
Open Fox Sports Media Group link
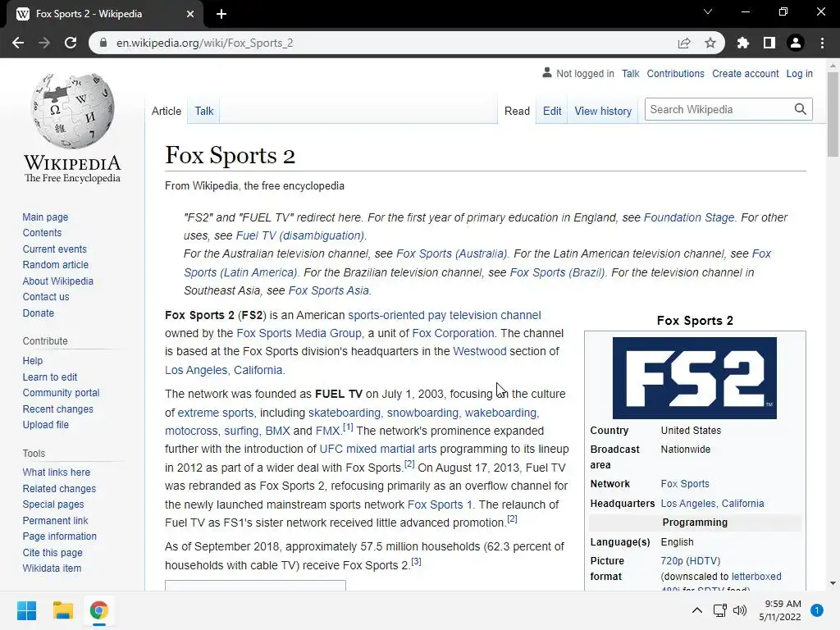pos(299,333)
